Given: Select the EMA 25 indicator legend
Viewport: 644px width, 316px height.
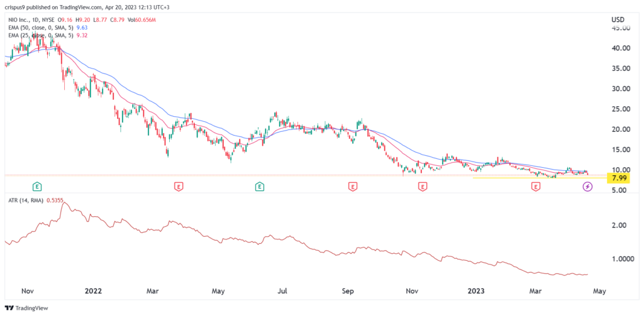Looking at the screenshot, I should pos(47,36).
